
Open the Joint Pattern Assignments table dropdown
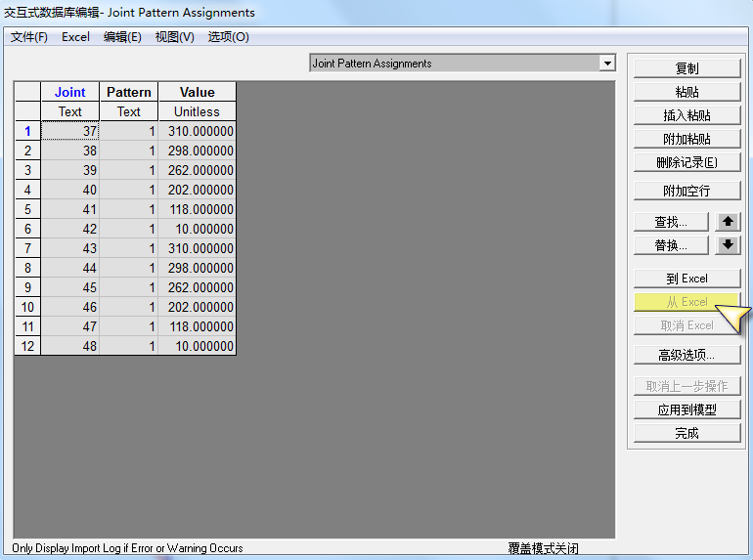(x=607, y=64)
